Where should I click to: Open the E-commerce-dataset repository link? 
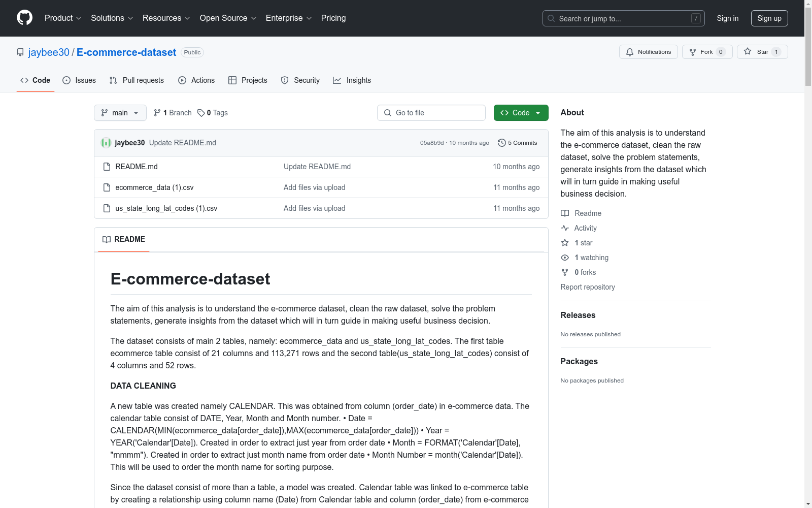126,52
